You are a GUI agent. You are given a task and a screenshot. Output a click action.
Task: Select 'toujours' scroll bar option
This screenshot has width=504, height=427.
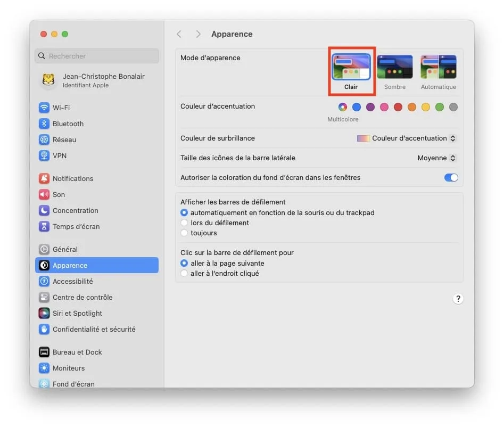pos(184,233)
